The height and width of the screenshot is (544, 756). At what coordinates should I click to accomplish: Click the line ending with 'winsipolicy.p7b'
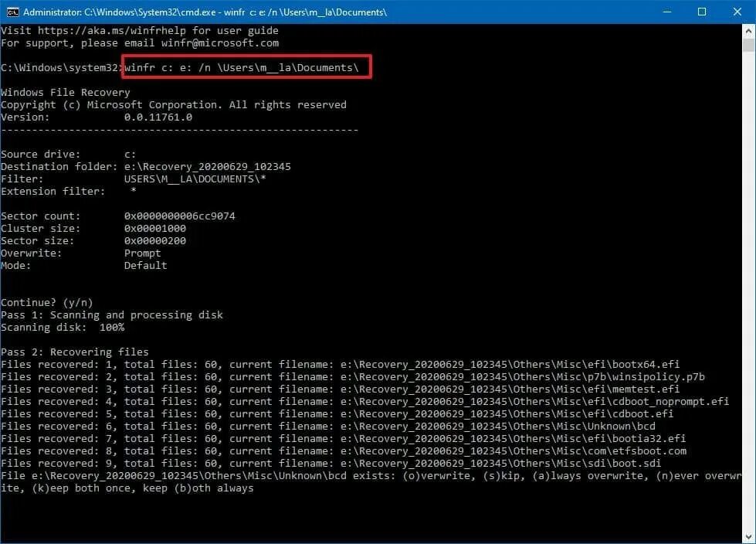coord(352,376)
